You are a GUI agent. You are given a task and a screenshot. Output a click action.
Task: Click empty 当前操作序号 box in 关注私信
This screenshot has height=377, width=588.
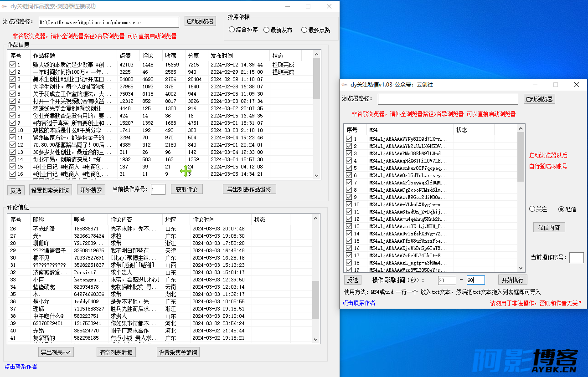coord(576,258)
